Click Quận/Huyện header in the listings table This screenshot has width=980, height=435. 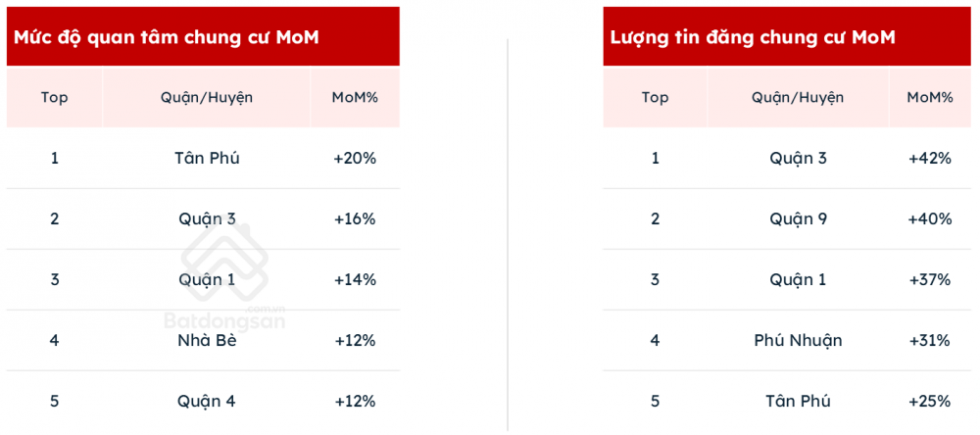pos(798,98)
